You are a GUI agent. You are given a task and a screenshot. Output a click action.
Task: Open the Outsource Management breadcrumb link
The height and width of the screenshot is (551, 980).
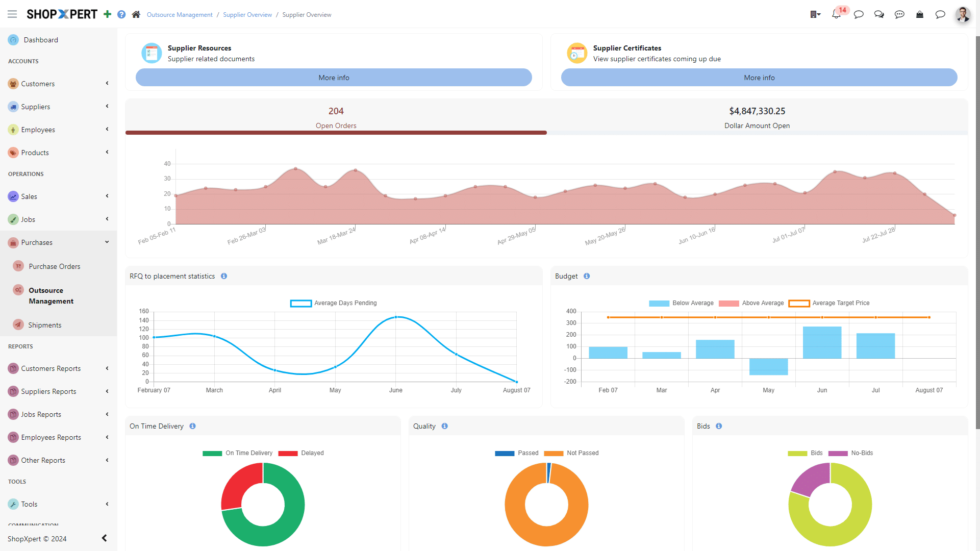[x=180, y=14]
